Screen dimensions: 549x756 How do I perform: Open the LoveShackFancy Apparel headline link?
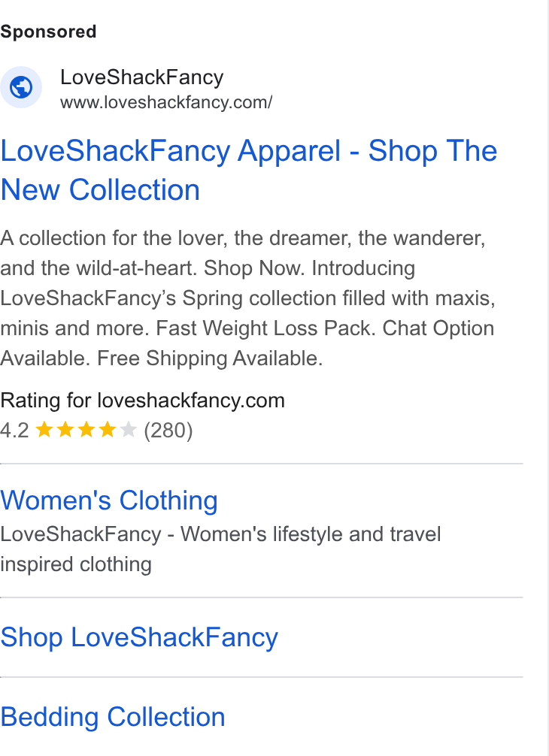[248, 170]
